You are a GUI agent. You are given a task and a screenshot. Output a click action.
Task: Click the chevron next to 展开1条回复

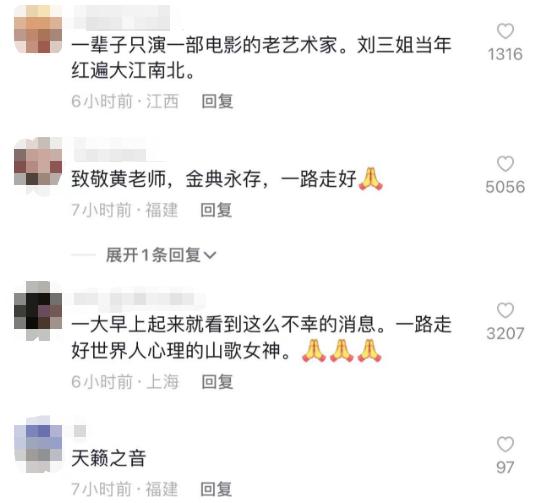tap(210, 256)
